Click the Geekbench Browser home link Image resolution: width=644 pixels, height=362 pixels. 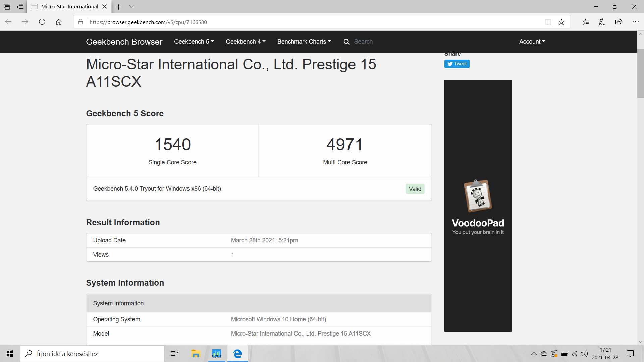[124, 42]
